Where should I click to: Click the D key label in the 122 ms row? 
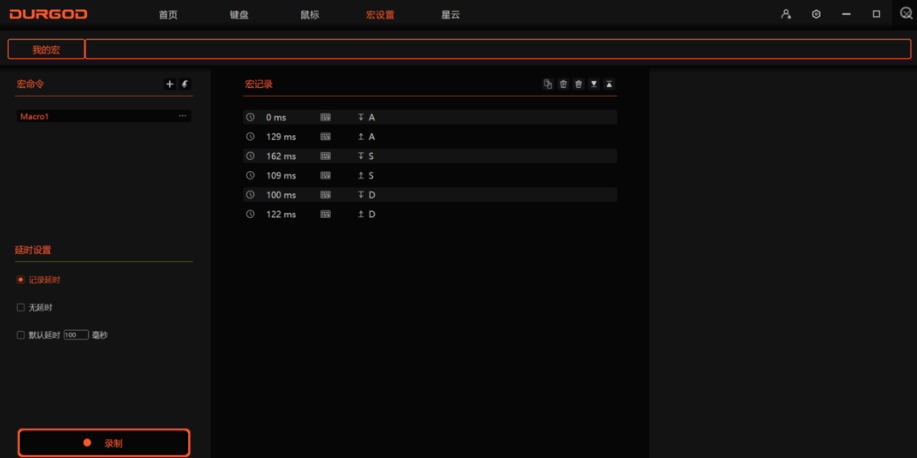point(372,214)
